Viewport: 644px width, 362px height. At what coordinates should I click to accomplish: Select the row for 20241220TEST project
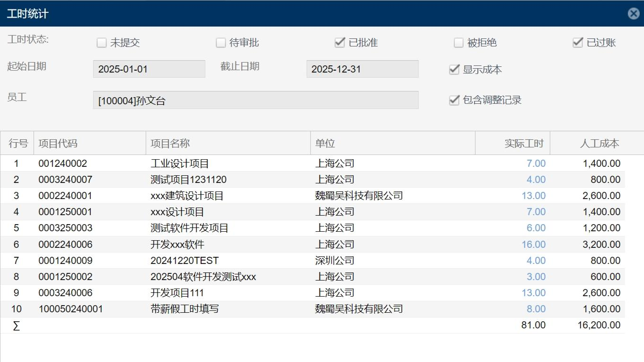[185, 261]
